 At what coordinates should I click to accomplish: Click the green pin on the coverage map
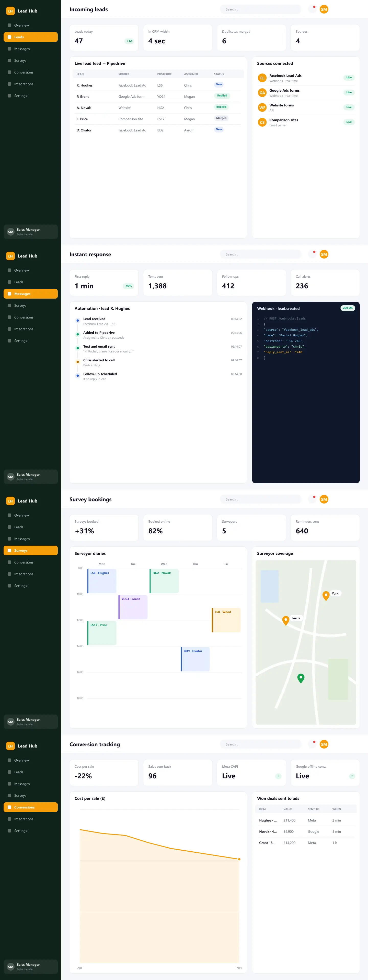pyautogui.click(x=301, y=678)
